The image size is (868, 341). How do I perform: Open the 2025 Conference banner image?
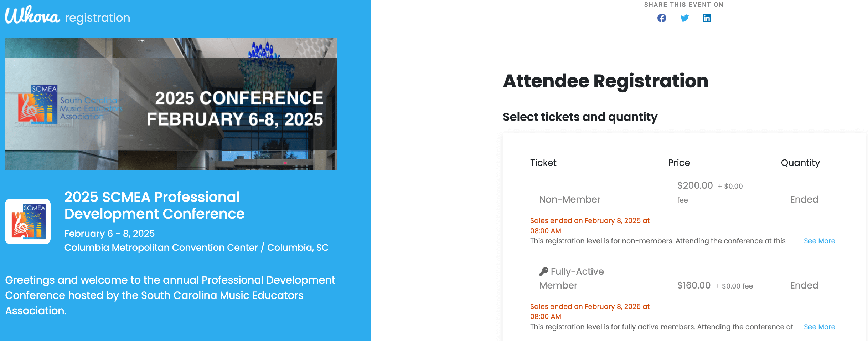pyautogui.click(x=171, y=104)
